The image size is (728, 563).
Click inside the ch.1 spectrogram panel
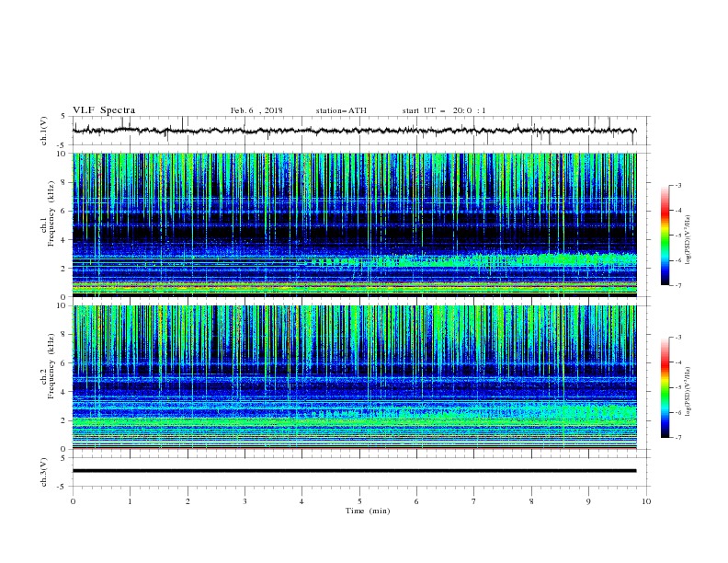click(354, 224)
